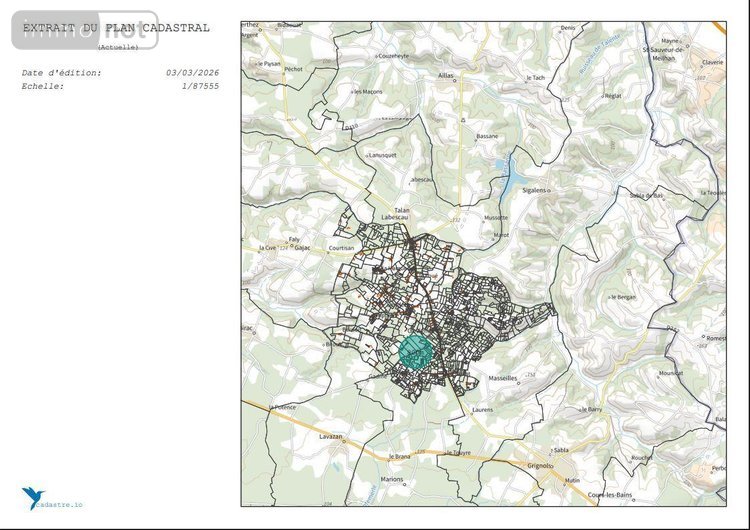This screenshot has height=530, width=750.
Task: Click the Extrait du plan cadastral title
Action: tap(116, 28)
